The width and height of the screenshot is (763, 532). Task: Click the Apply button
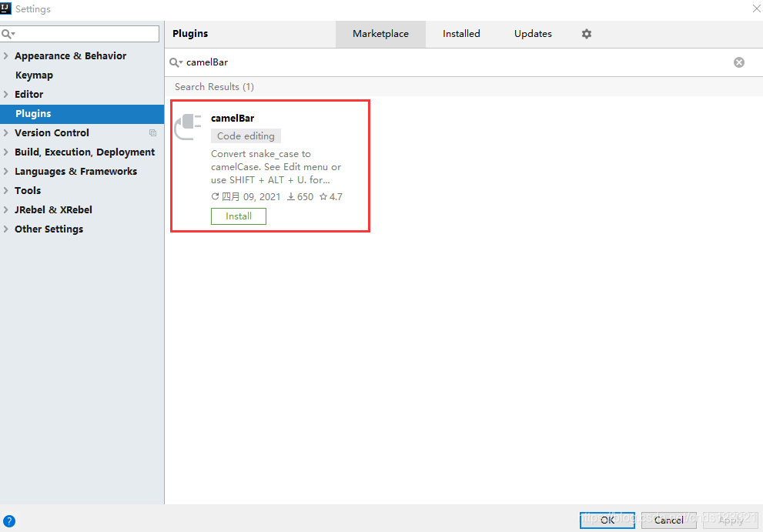(x=731, y=520)
